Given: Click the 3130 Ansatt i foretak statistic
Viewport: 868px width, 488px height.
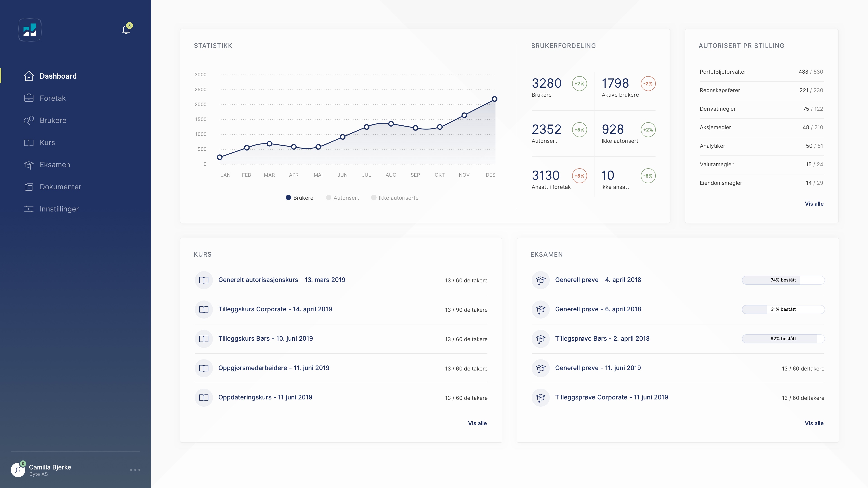Looking at the screenshot, I should 551,180.
